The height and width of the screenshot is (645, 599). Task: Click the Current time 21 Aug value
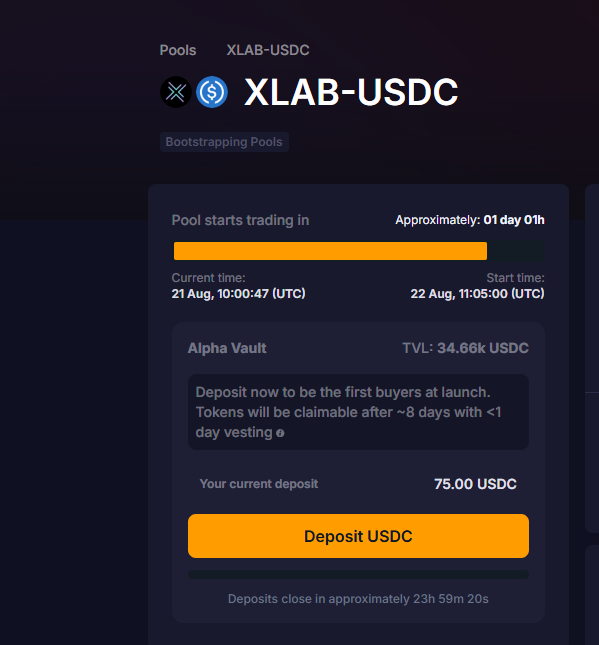(x=239, y=294)
